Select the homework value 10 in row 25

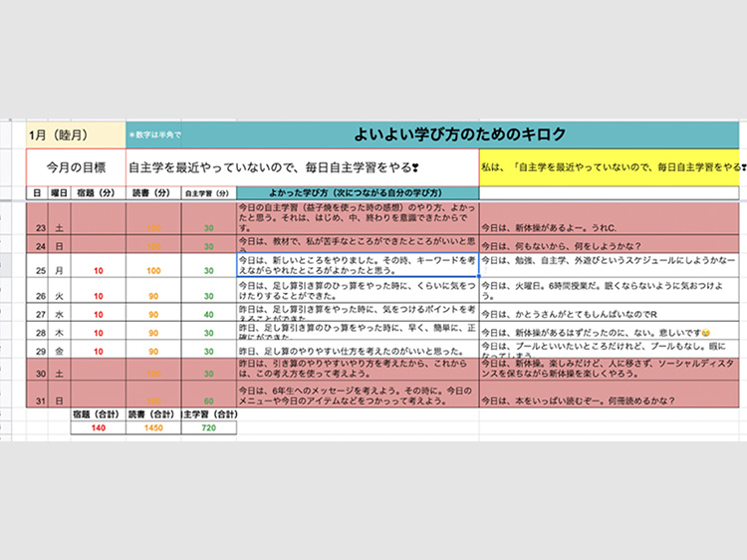click(99, 265)
